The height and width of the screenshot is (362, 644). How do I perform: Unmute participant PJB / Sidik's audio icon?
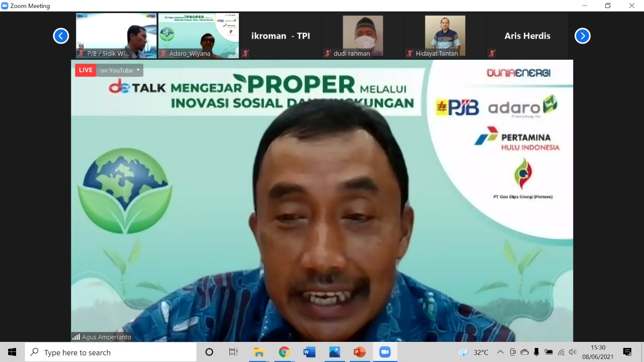(x=80, y=53)
